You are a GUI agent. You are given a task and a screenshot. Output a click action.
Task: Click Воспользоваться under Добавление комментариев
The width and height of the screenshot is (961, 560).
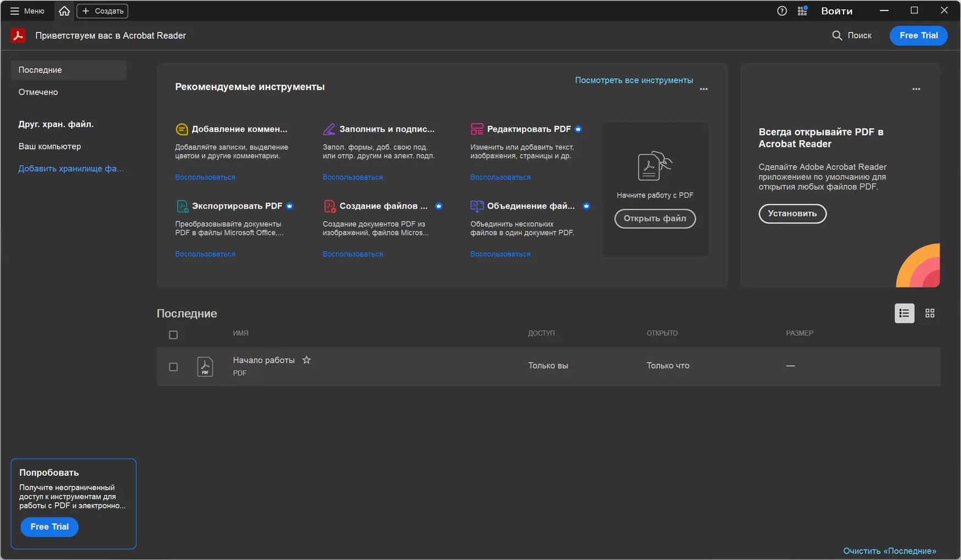(205, 177)
